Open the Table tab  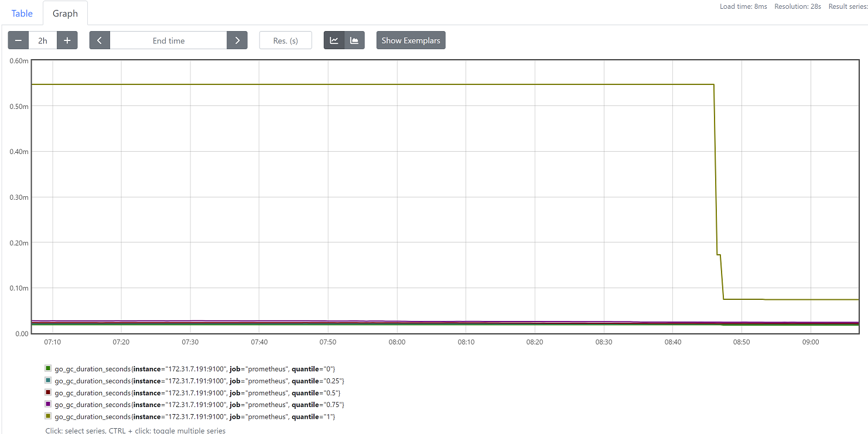(22, 13)
